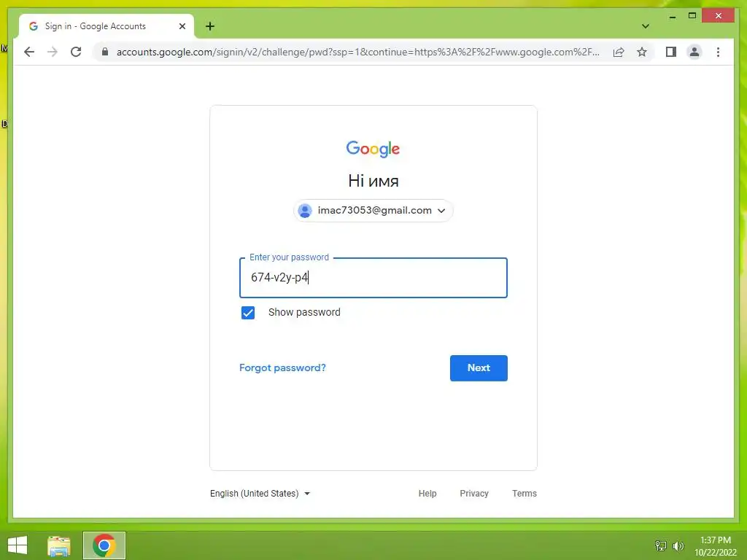The height and width of the screenshot is (560, 747).
Task: Expand the imac73053@gmail.com account switcher
Action: point(373,211)
